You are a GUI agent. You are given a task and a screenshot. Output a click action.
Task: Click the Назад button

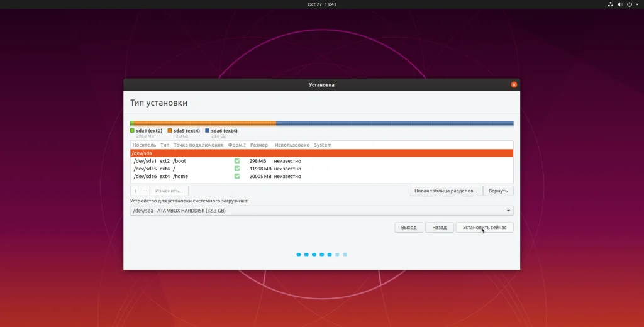(439, 227)
